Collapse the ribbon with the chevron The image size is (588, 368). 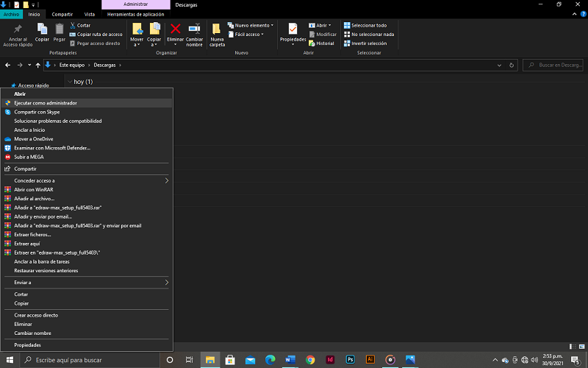pos(575,14)
